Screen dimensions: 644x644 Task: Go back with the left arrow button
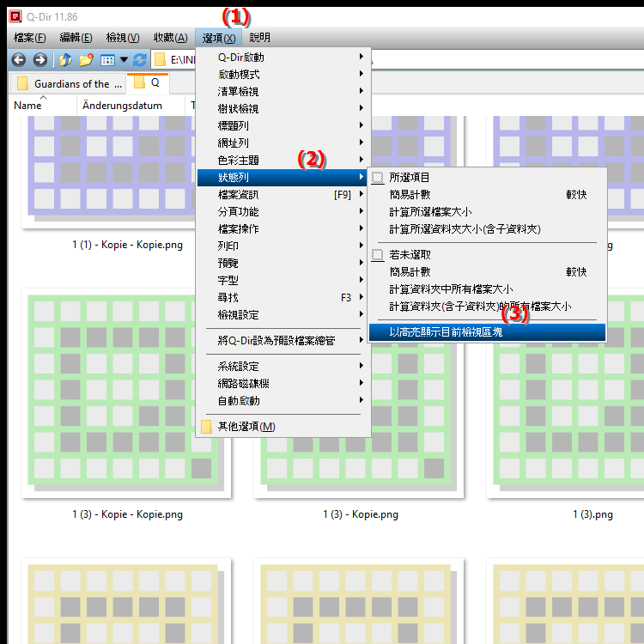19,60
